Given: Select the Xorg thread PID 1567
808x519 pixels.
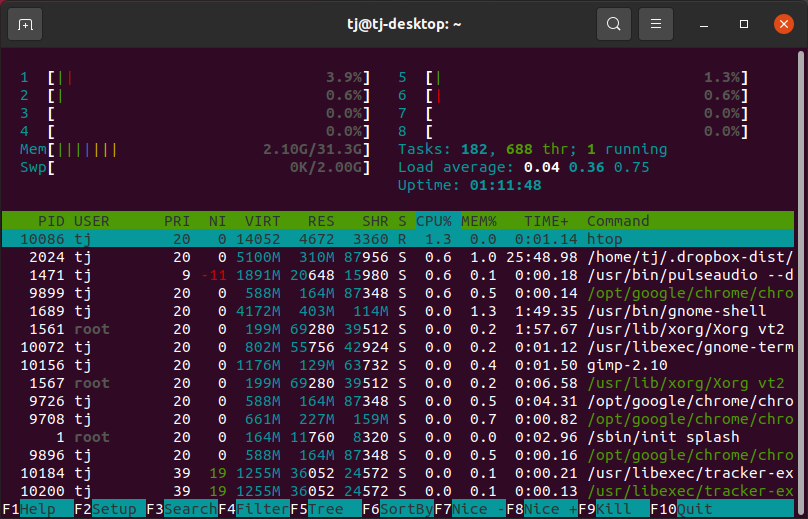Looking at the screenshot, I should pos(398,383).
